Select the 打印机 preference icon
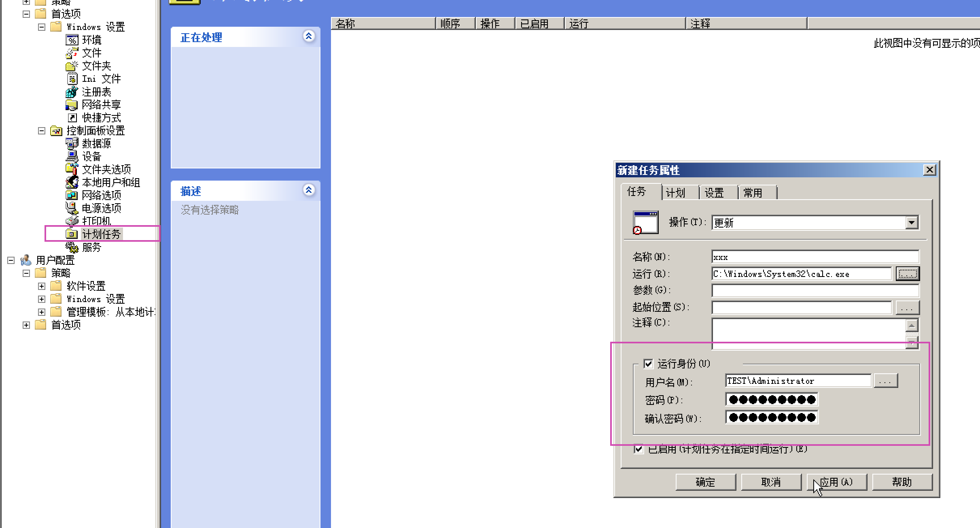 [97, 221]
